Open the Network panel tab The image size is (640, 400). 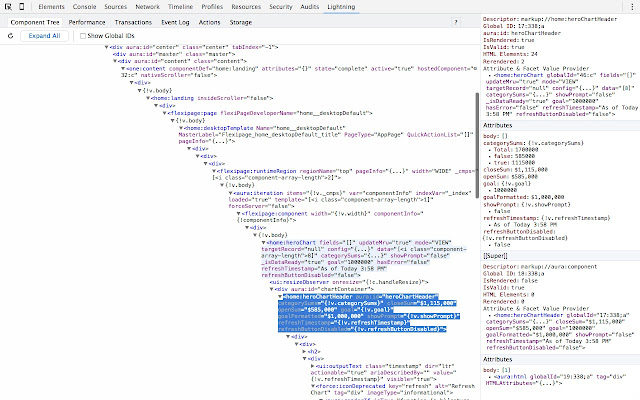click(x=147, y=7)
